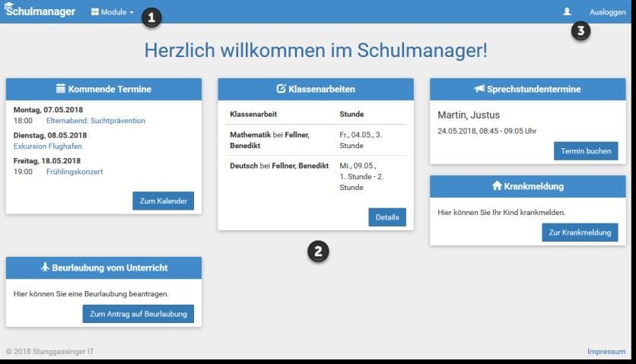This screenshot has width=636, height=364.
Task: Open the Elternabend: Suchtprävention event link
Action: point(96,121)
